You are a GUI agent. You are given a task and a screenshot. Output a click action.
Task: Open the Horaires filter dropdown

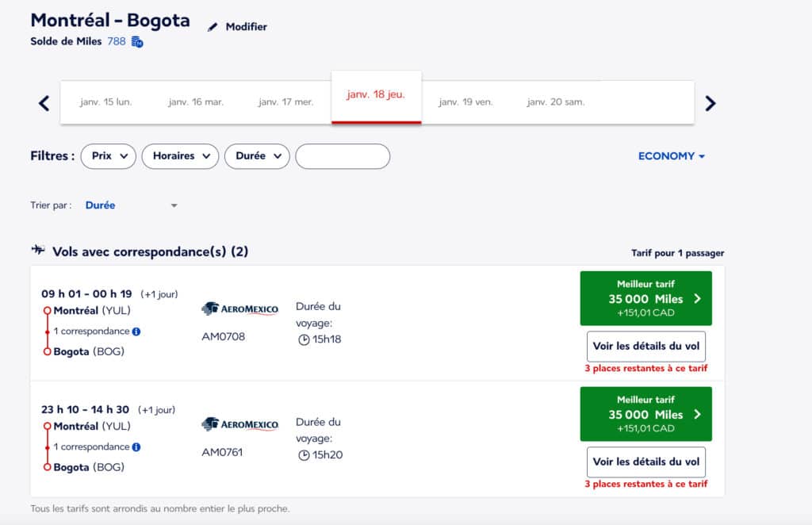click(x=180, y=156)
